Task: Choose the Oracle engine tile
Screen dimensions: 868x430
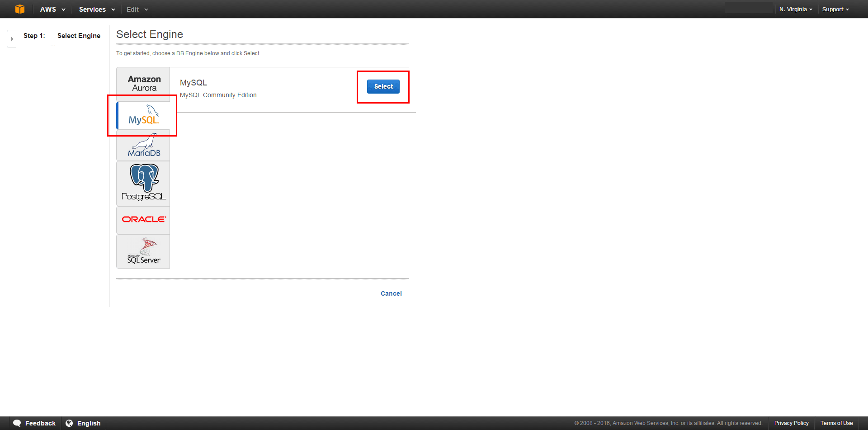Action: (x=144, y=220)
